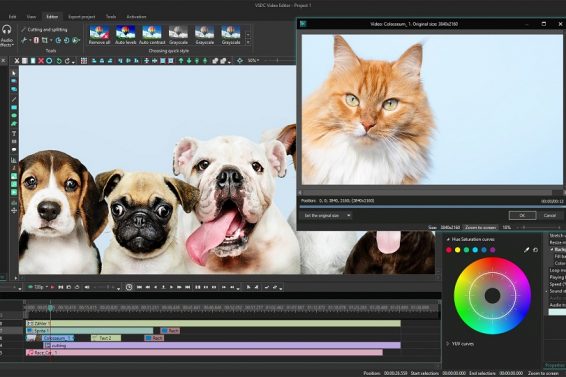The width and height of the screenshot is (566, 377).
Task: Select the ellipse shape tool
Action: point(14,116)
